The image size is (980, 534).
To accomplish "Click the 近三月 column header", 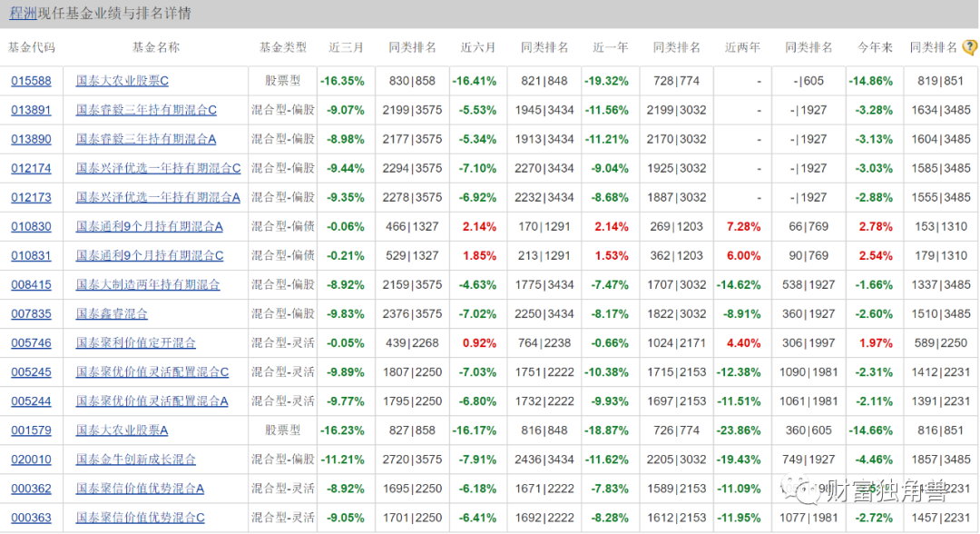I will tap(346, 47).
